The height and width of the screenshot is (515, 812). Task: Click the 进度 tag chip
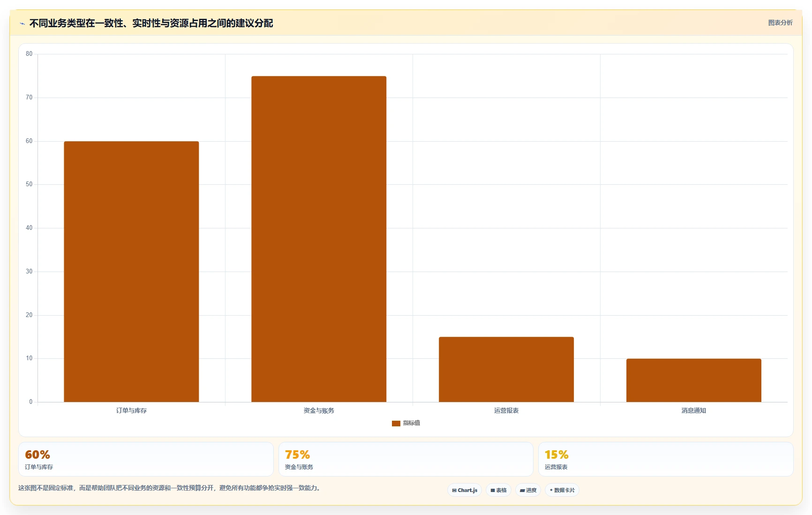pyautogui.click(x=528, y=490)
